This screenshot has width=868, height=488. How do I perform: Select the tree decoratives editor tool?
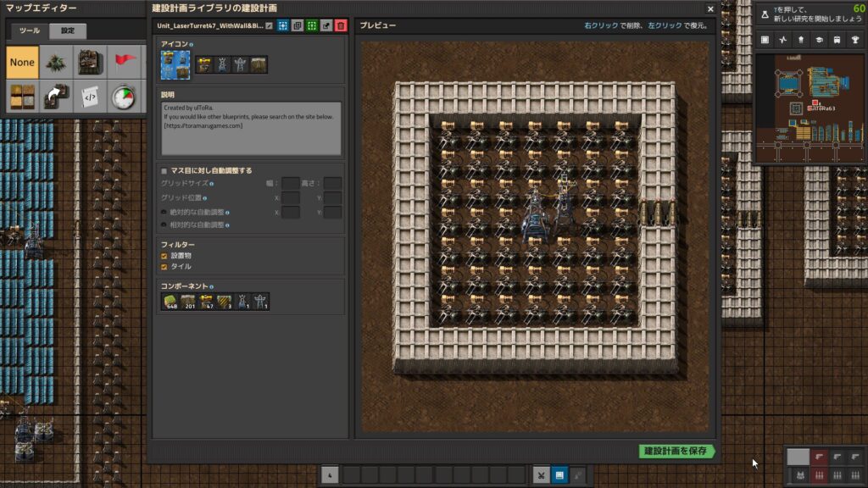pyautogui.click(x=56, y=62)
